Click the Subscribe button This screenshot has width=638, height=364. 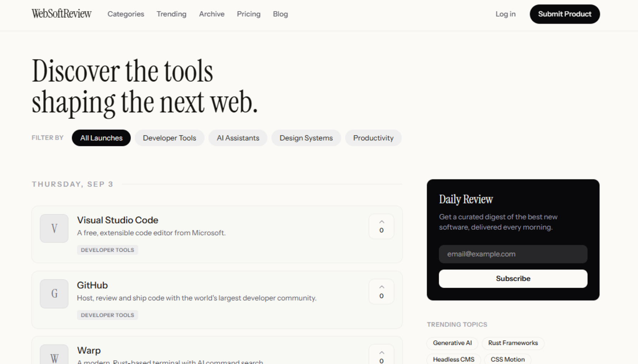513,279
